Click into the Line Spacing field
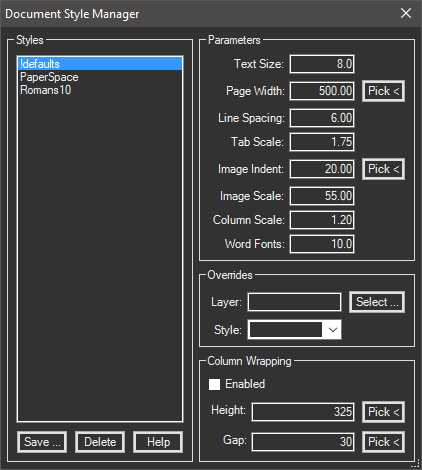 click(322, 118)
